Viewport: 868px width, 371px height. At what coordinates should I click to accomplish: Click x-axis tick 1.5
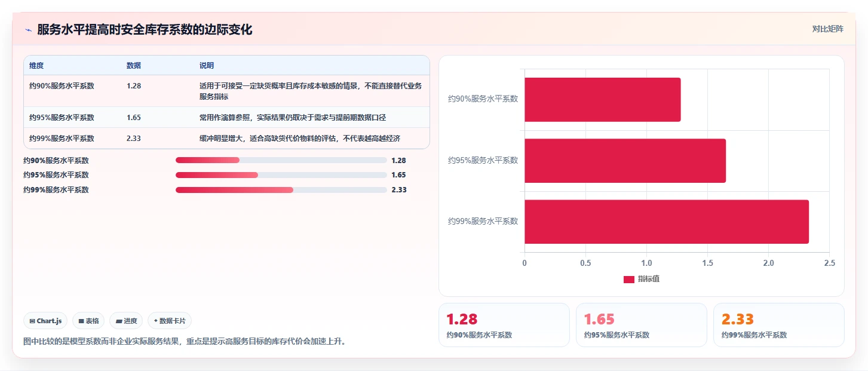pos(707,263)
